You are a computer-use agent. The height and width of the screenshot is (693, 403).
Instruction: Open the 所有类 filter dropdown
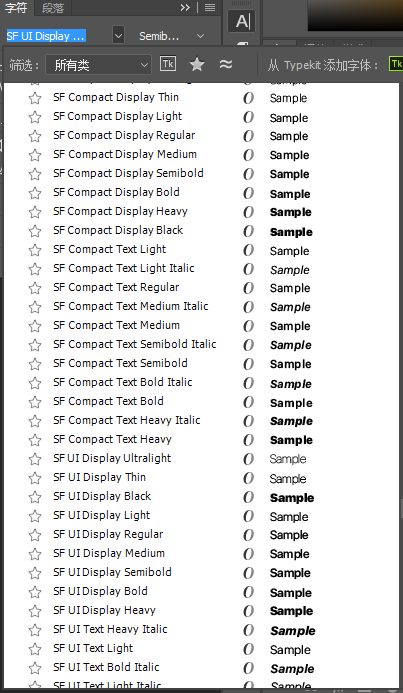coord(98,65)
